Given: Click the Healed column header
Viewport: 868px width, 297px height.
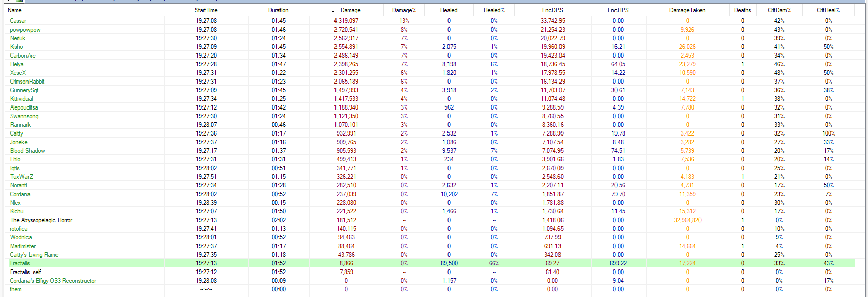Looking at the screenshot, I should (449, 10).
